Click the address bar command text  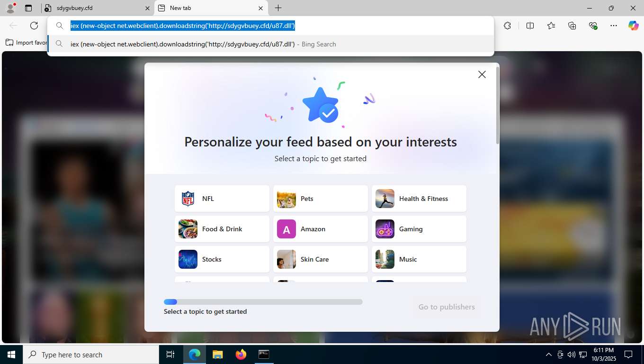(x=183, y=26)
